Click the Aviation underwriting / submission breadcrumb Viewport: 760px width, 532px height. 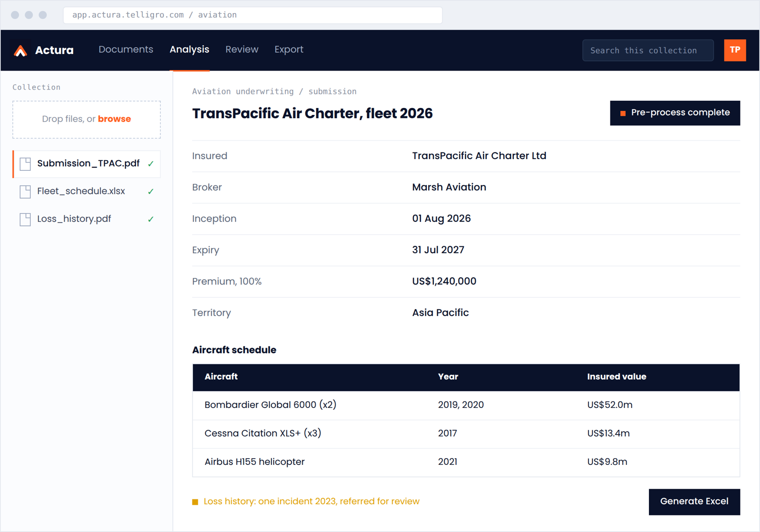274,92
